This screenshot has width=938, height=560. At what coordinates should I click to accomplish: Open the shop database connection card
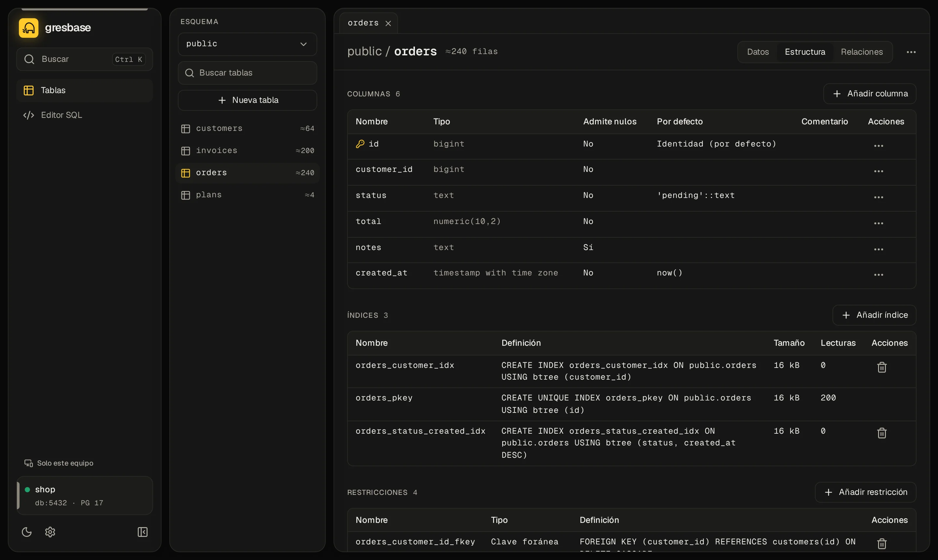coord(85,496)
